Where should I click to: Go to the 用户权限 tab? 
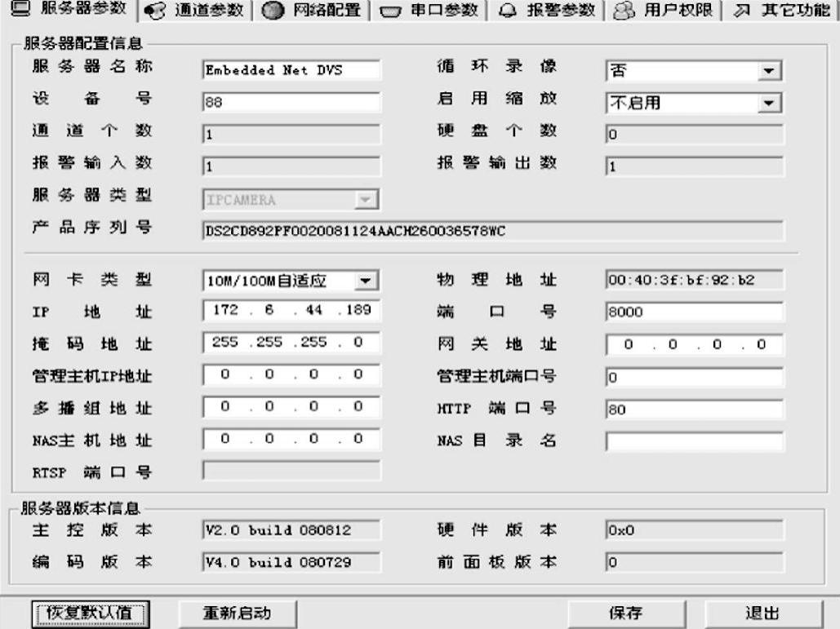point(664,11)
